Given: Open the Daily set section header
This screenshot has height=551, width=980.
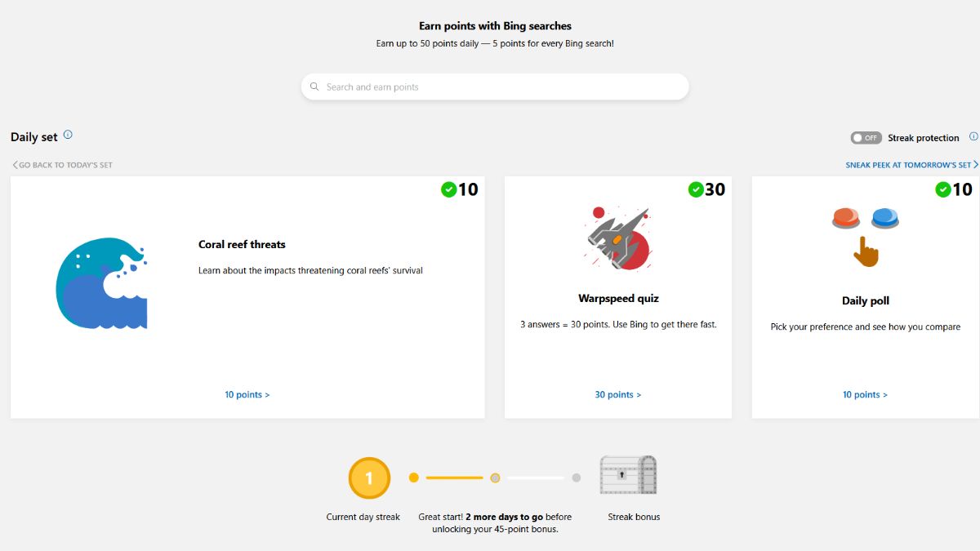Looking at the screenshot, I should click(x=33, y=136).
